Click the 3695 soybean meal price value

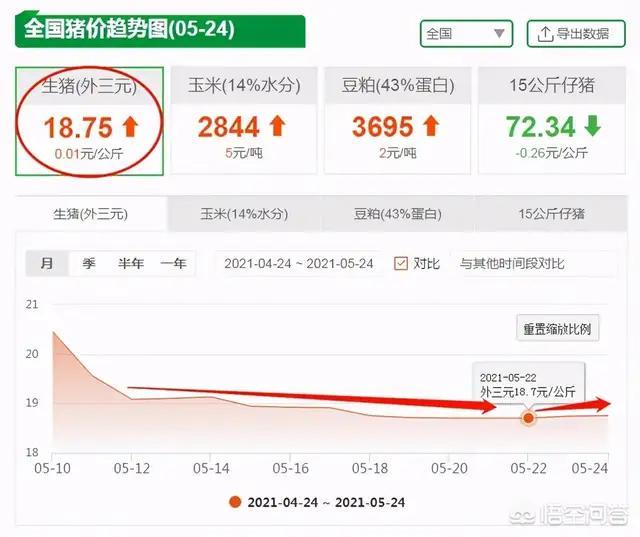(382, 127)
